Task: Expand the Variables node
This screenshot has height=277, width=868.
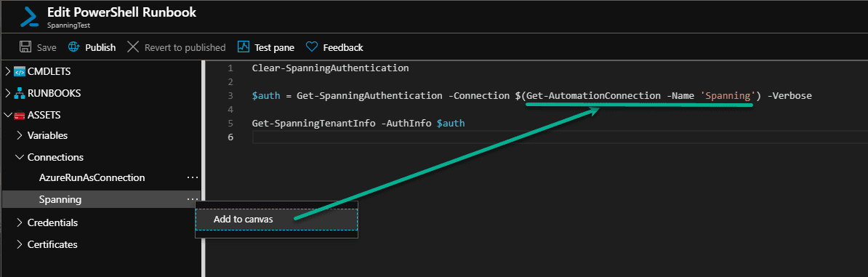Action: pos(20,135)
